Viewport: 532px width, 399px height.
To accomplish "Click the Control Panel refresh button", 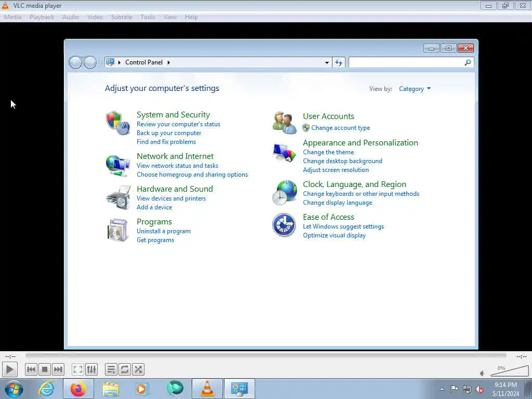I will point(339,62).
